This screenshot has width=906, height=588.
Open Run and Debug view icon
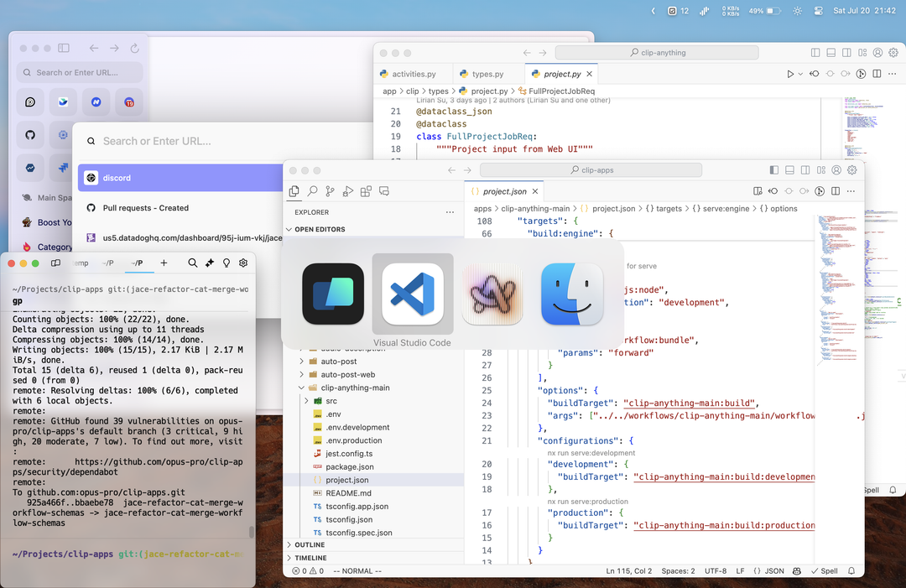click(x=347, y=191)
